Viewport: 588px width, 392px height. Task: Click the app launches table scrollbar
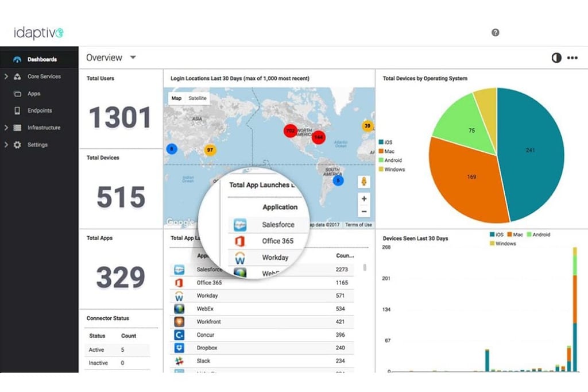coord(365,267)
